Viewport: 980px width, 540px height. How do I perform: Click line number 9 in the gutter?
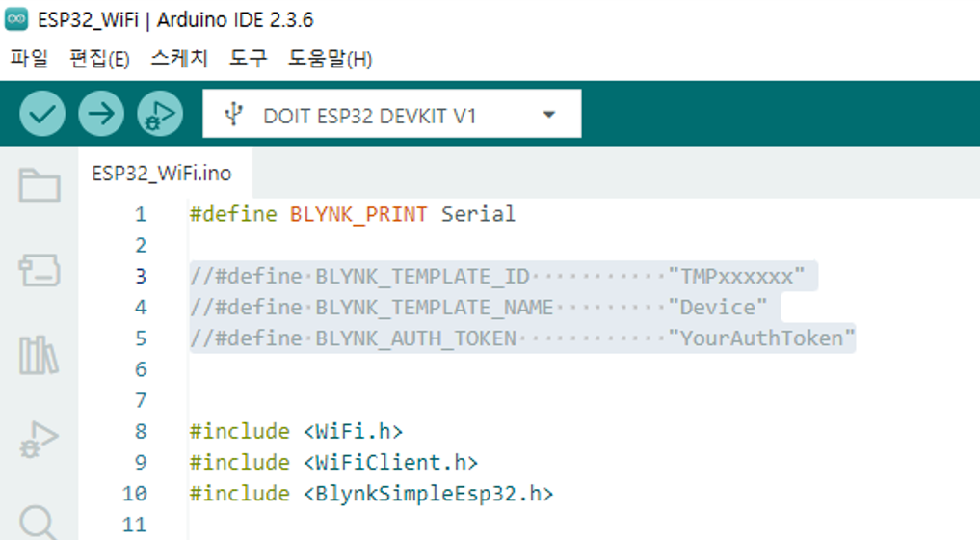(141, 463)
